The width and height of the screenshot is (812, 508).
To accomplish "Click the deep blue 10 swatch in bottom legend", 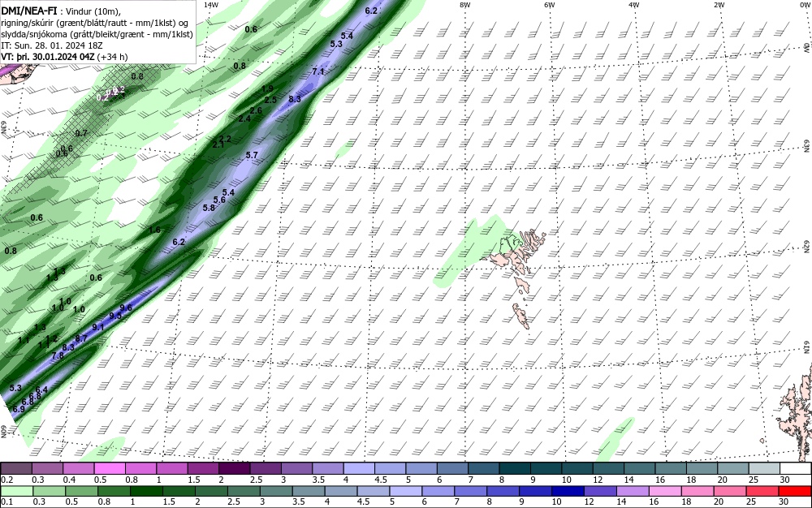I will [567, 491].
